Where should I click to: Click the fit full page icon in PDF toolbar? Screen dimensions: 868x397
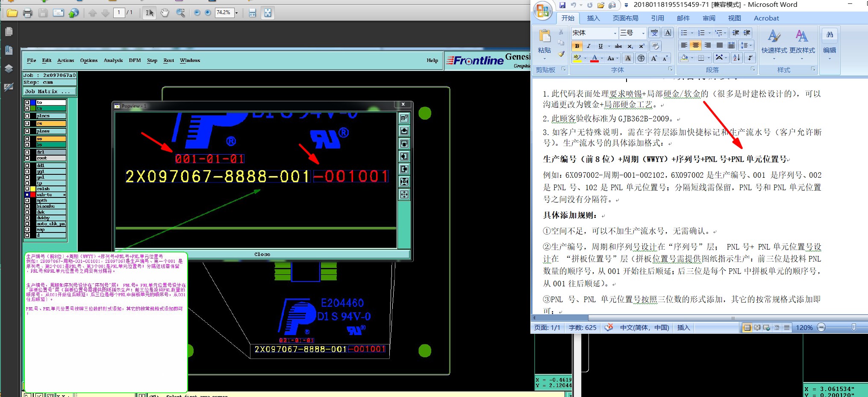268,13
